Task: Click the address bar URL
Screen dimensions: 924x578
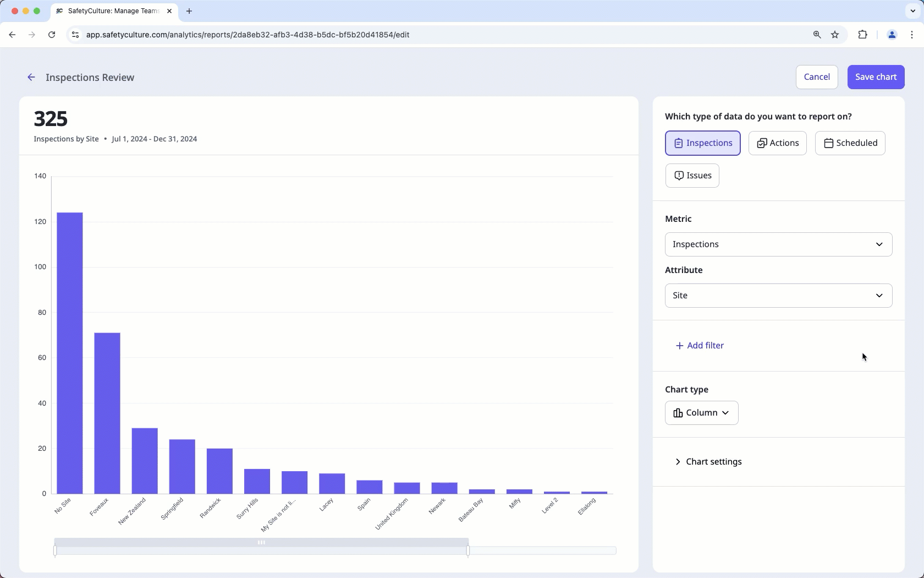Action: tap(248, 35)
